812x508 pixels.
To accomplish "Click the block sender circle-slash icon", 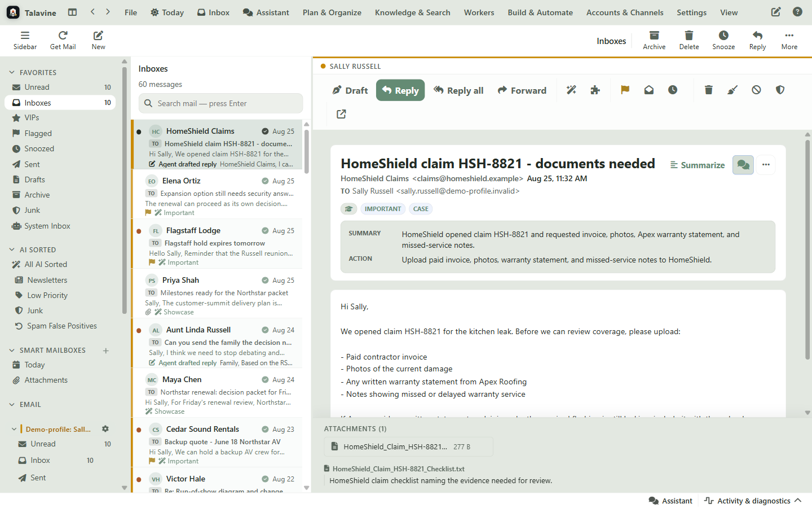I will click(x=756, y=90).
